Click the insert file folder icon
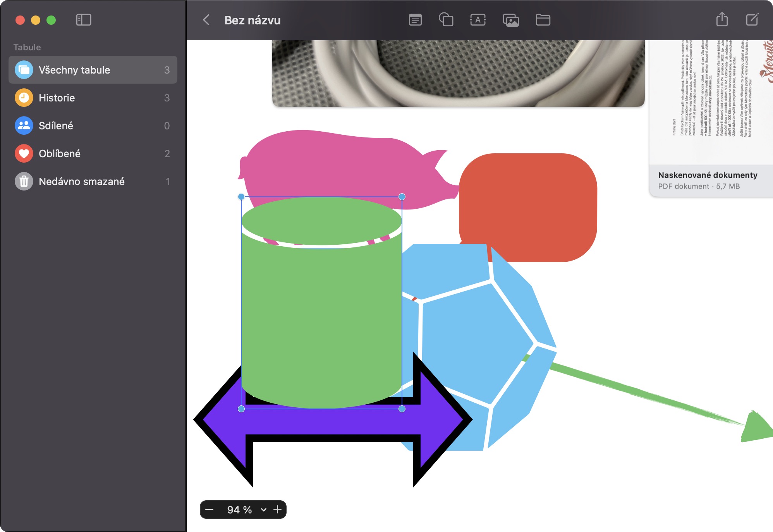773x532 pixels. 543,20
